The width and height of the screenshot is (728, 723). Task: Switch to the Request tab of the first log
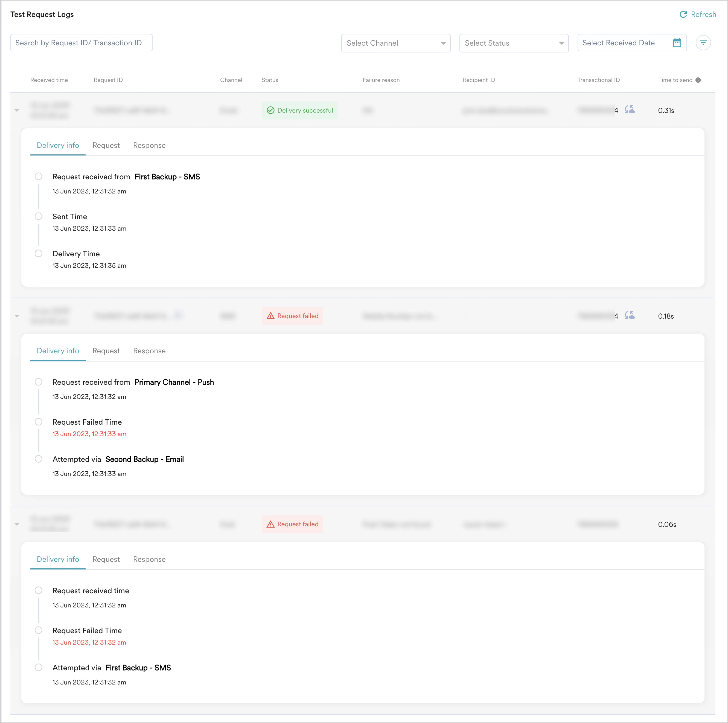coord(106,145)
